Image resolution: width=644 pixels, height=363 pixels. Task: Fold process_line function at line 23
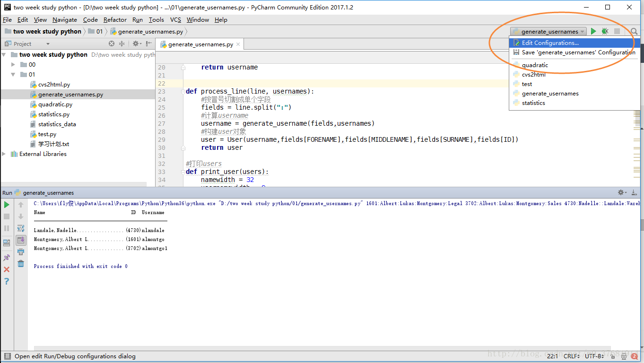click(x=183, y=91)
